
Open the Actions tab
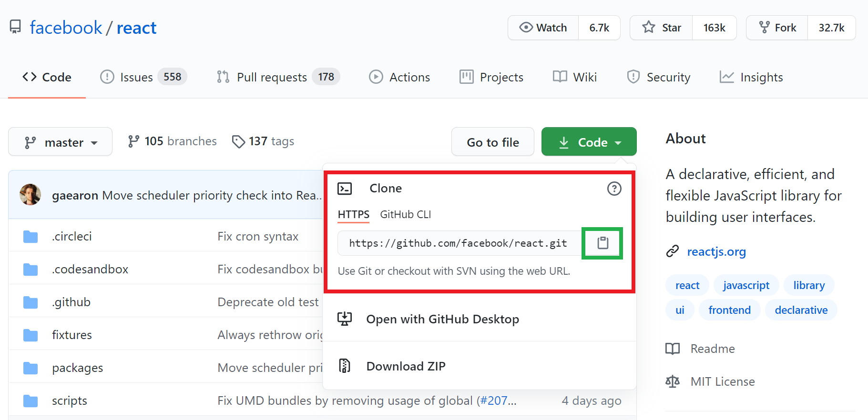click(x=399, y=77)
